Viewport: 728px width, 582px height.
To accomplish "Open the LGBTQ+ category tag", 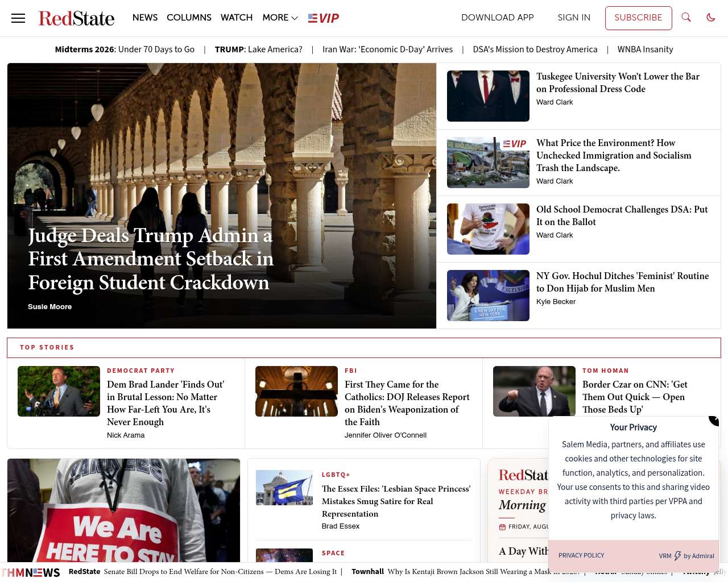I will (x=336, y=475).
